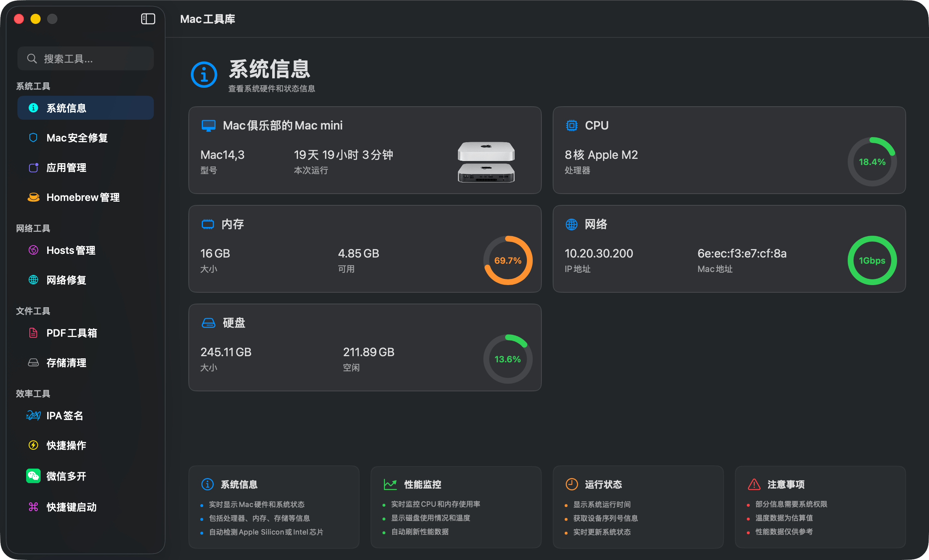This screenshot has width=929, height=560.
Task: Open 微信多开 from sidebar
Action: point(66,476)
